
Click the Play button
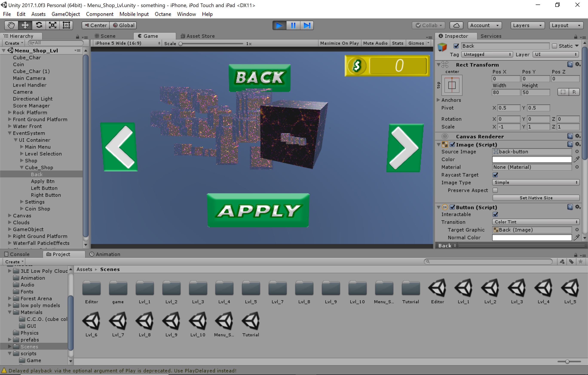point(279,25)
